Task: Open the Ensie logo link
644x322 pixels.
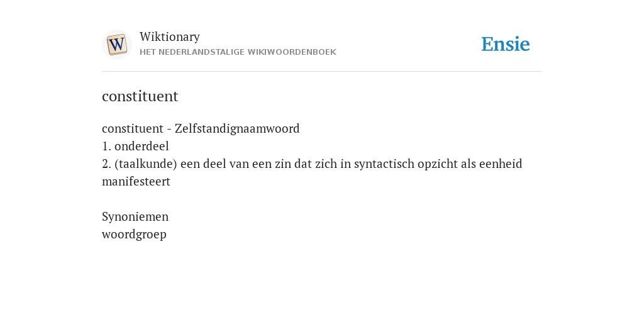Action: 506,44
